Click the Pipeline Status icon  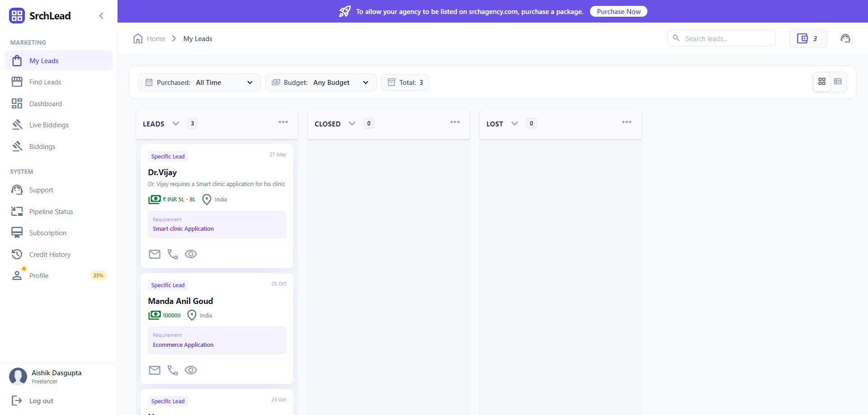tap(17, 211)
